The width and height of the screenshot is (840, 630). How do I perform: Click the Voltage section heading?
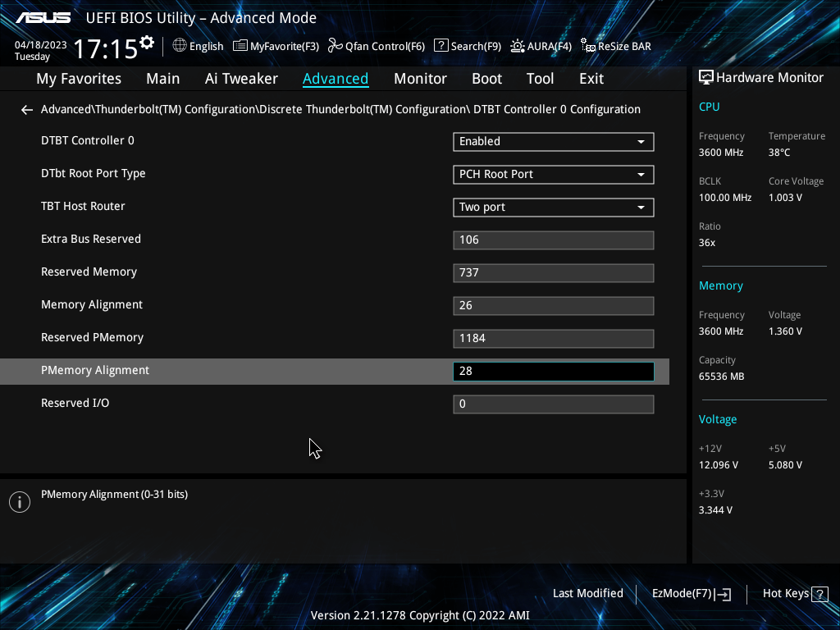(x=718, y=419)
